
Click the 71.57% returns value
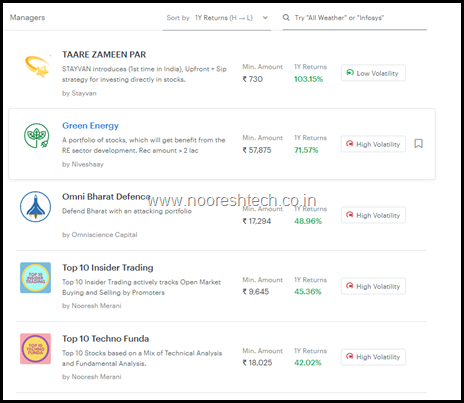[x=306, y=150]
